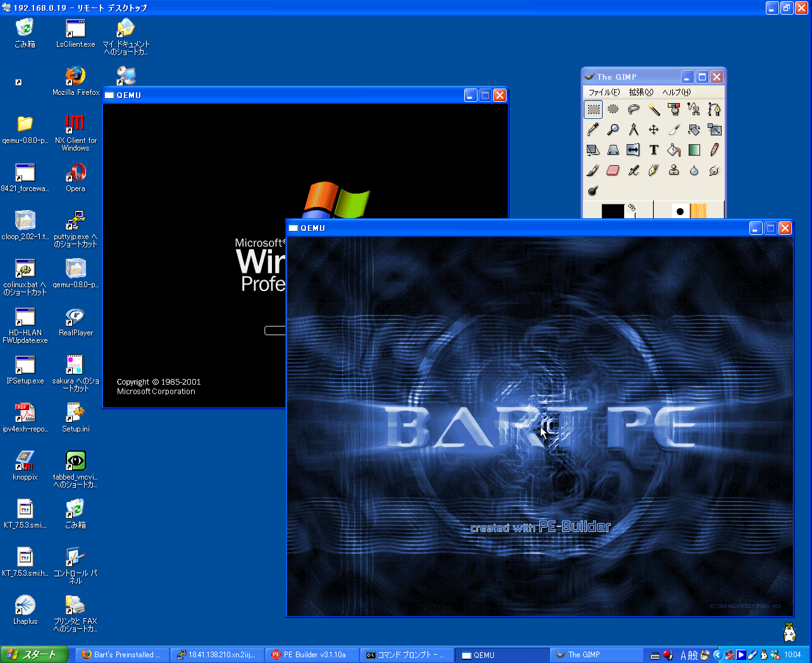Pick the Smudge finger tool
The image size is (812, 663).
pos(715,170)
